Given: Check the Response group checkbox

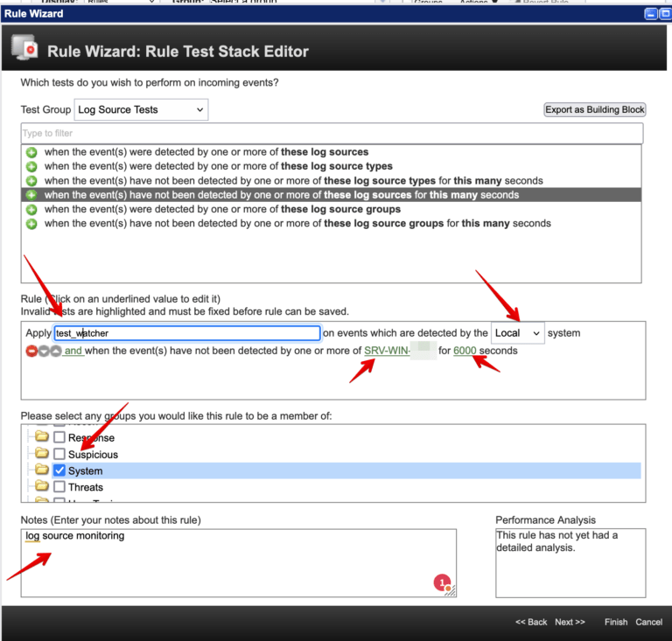Looking at the screenshot, I should coord(59,437).
